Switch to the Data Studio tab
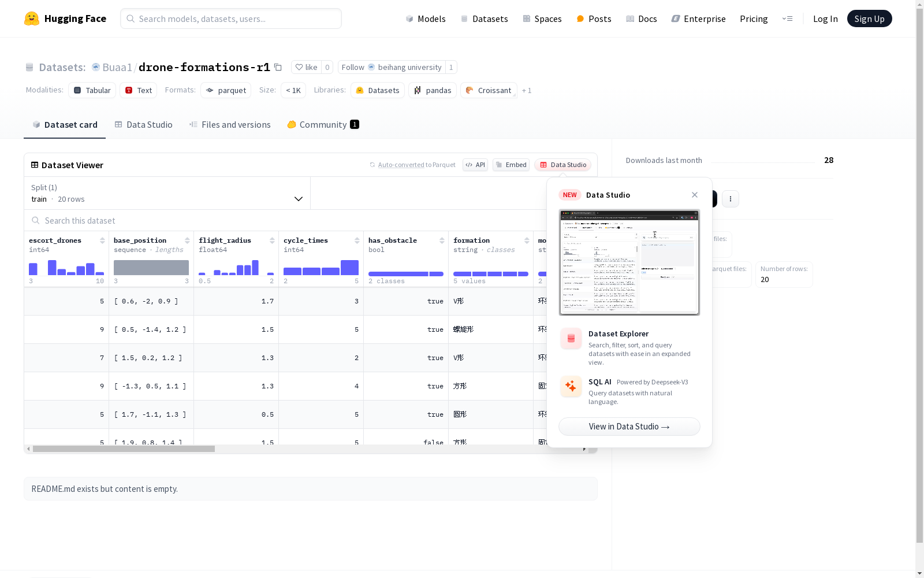Screen dimensions: 924x578 (x=143, y=125)
